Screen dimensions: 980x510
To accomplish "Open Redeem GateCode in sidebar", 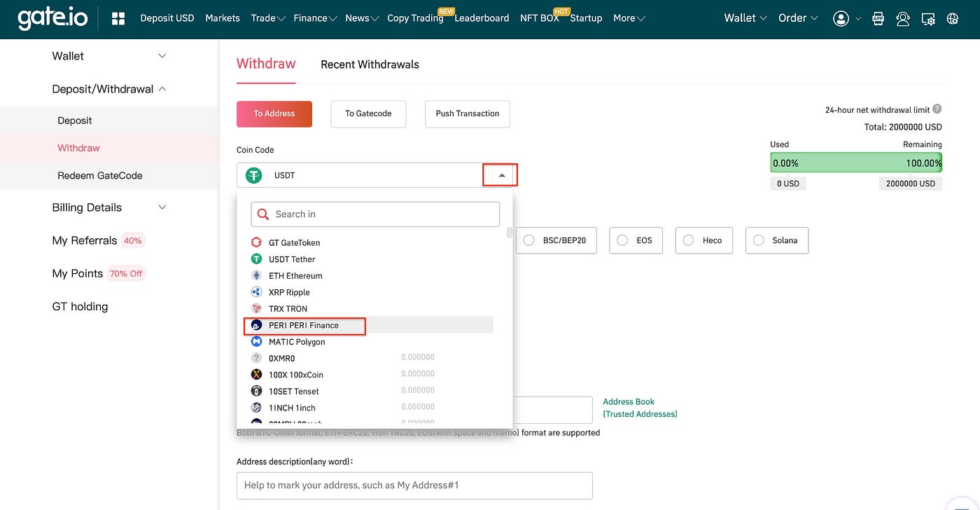I will click(100, 176).
